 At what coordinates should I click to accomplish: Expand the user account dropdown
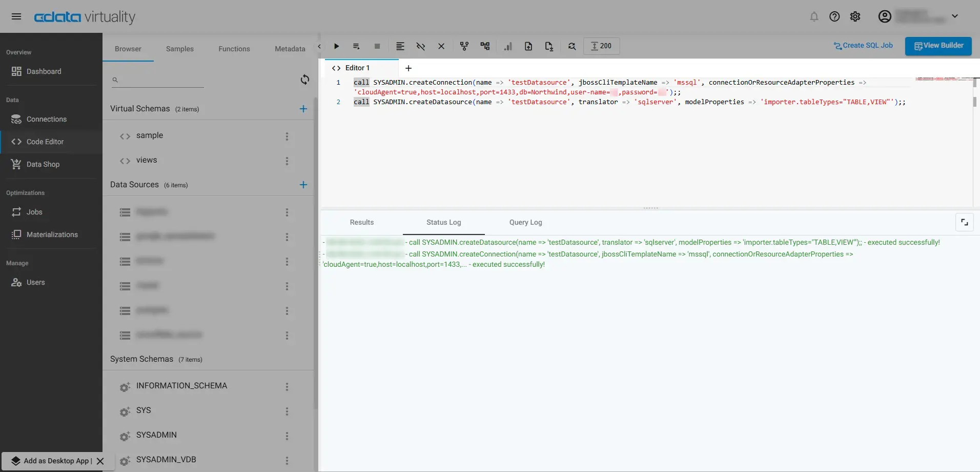pos(955,16)
